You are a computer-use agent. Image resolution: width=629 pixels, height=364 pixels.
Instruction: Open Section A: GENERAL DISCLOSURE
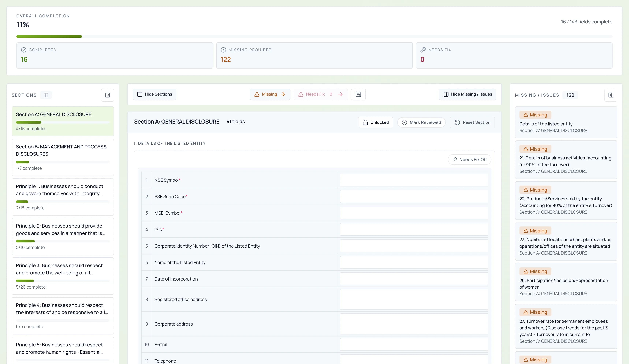click(x=63, y=121)
